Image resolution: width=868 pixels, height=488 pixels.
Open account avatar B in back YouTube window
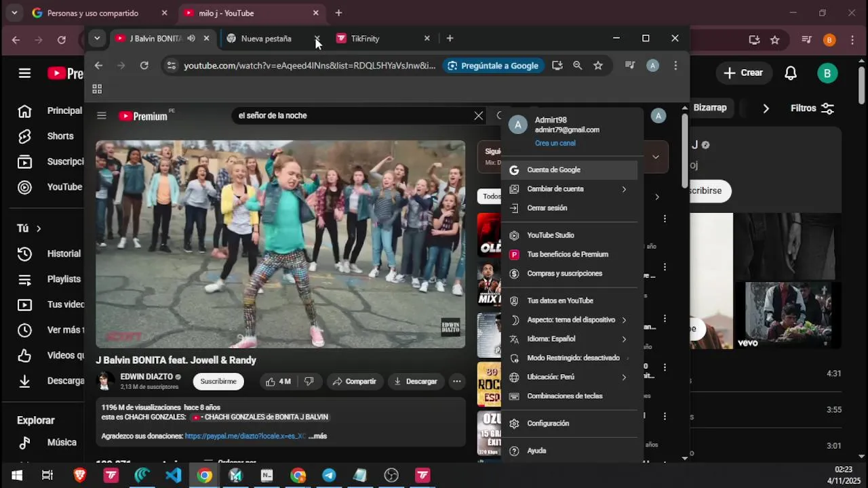coord(827,73)
